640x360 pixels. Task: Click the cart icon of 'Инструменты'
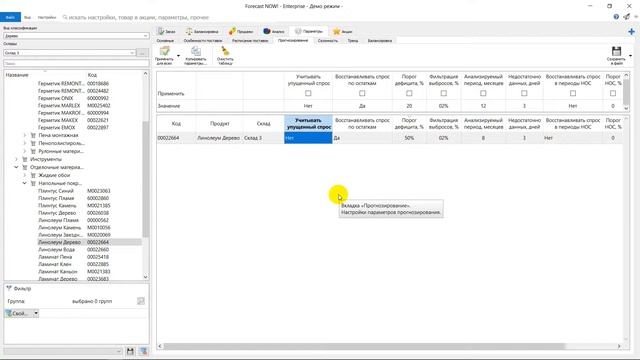click(25, 159)
